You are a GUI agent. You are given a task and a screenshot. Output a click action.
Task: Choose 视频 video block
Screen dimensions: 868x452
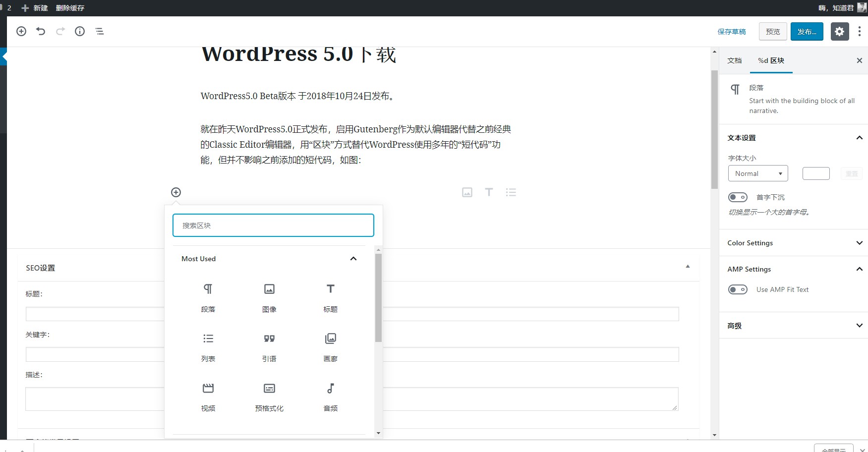coord(208,396)
